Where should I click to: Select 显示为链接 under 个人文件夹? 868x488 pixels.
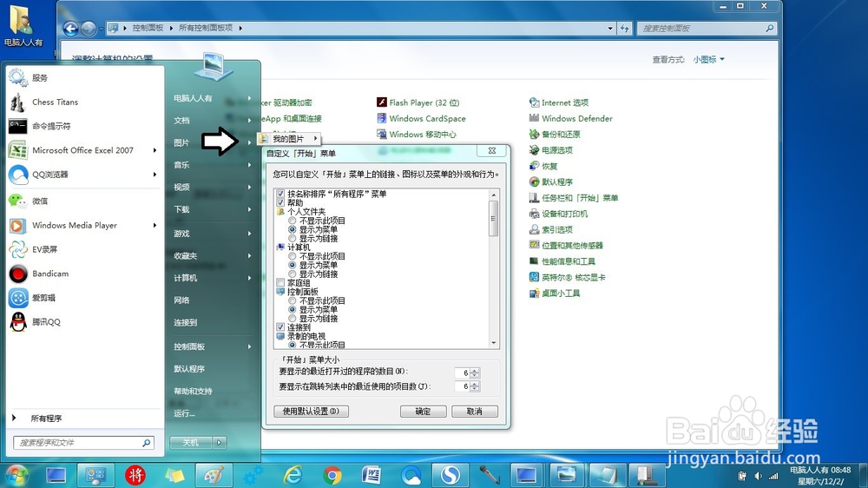coord(293,238)
